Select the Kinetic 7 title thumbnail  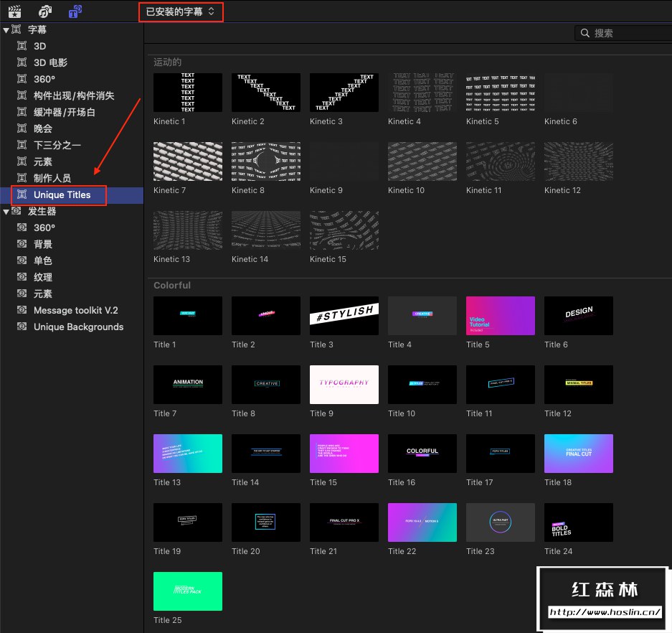[x=188, y=161]
